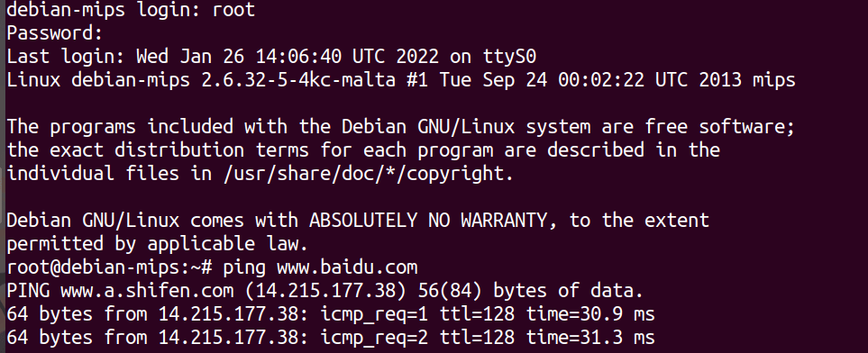868x353 pixels.
Task: Click the 'Last login' timestamp text
Action: (x=288, y=57)
